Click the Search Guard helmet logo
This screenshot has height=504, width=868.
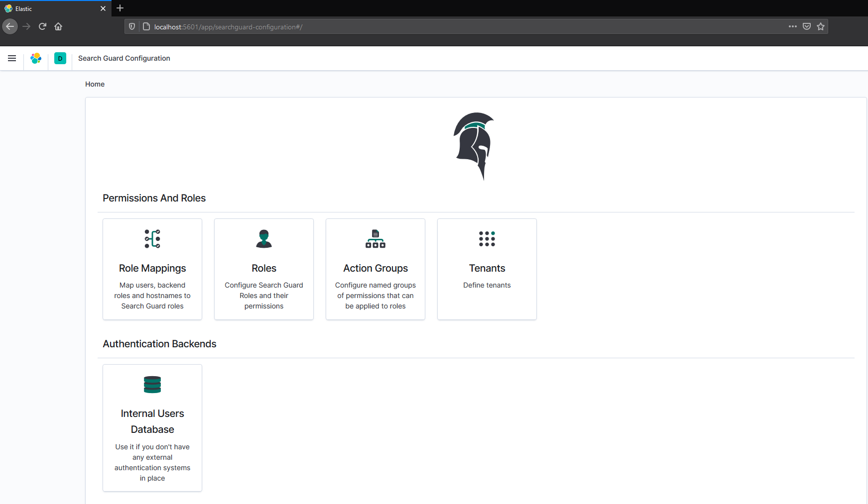pyautogui.click(x=474, y=146)
